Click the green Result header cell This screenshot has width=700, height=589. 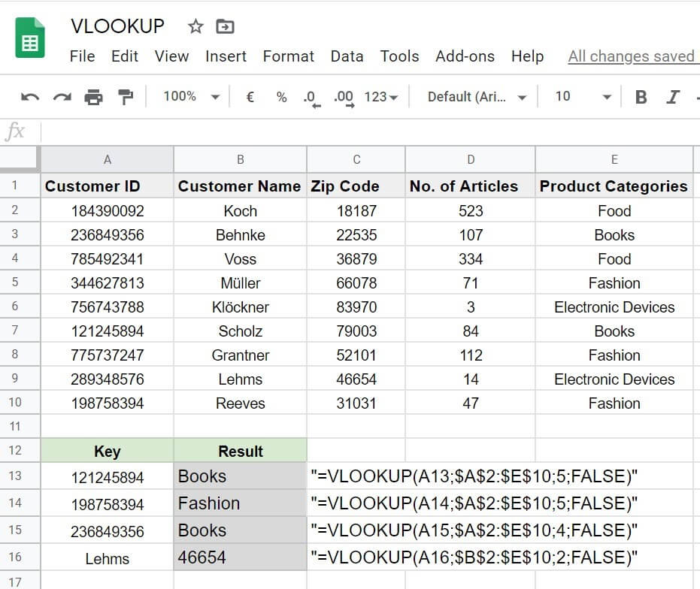(x=240, y=451)
